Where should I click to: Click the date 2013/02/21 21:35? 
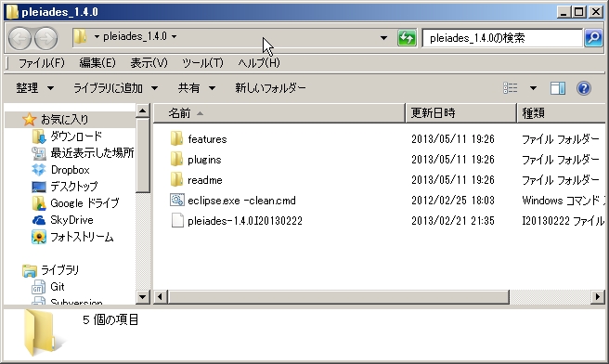(453, 221)
